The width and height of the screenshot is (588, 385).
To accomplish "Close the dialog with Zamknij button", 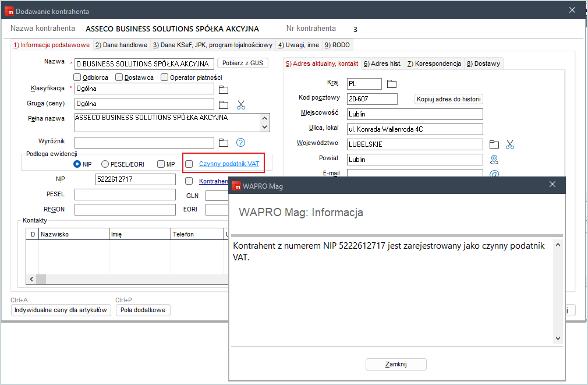I will (x=396, y=364).
